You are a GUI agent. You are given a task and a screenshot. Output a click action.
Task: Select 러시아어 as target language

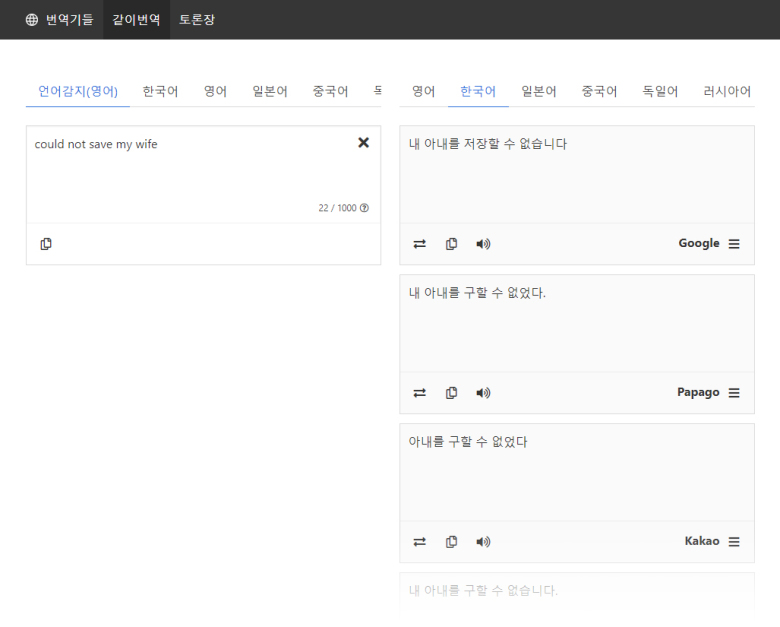click(727, 91)
